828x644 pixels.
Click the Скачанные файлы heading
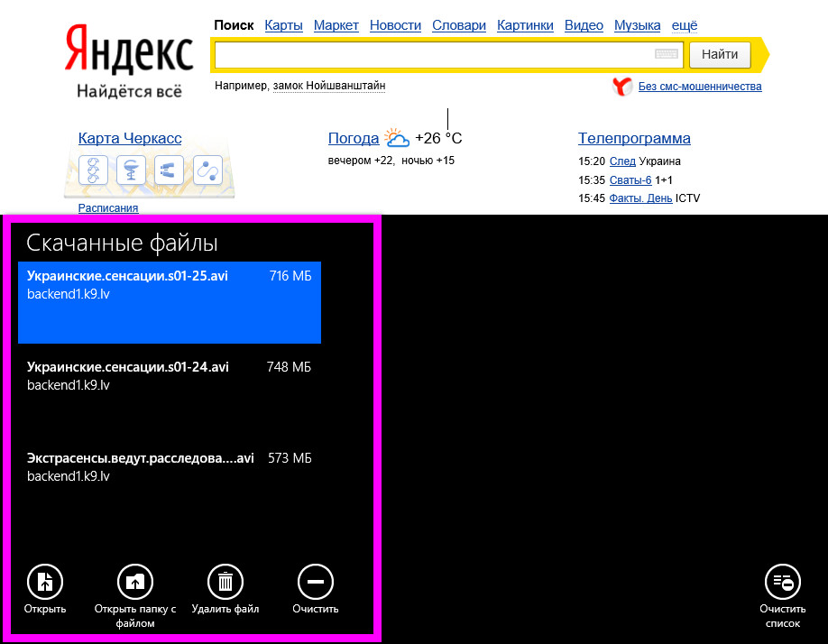(x=122, y=243)
